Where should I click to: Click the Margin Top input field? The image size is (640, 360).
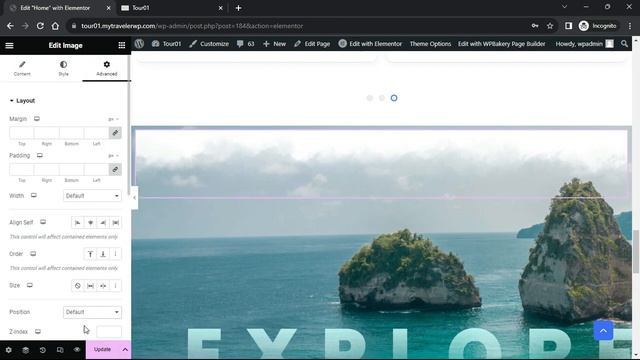click(x=22, y=133)
